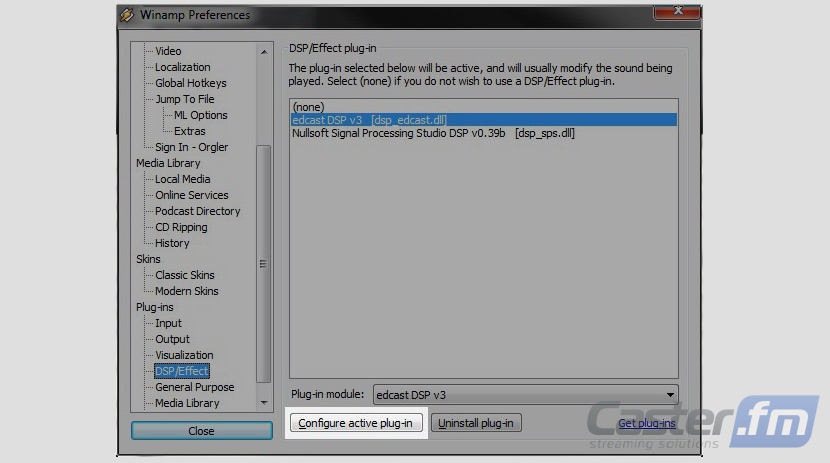Select Localization in preferences tree
The height and width of the screenshot is (463, 830).
183,67
